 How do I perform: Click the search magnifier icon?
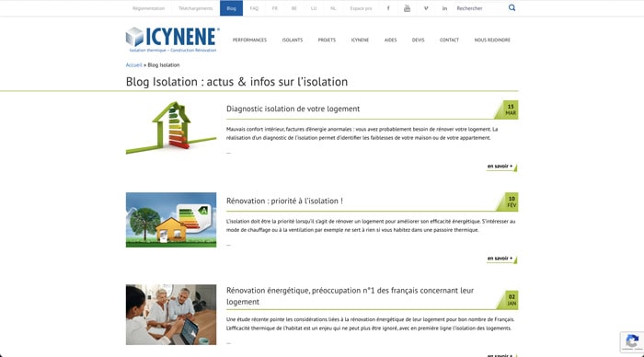(x=512, y=7)
